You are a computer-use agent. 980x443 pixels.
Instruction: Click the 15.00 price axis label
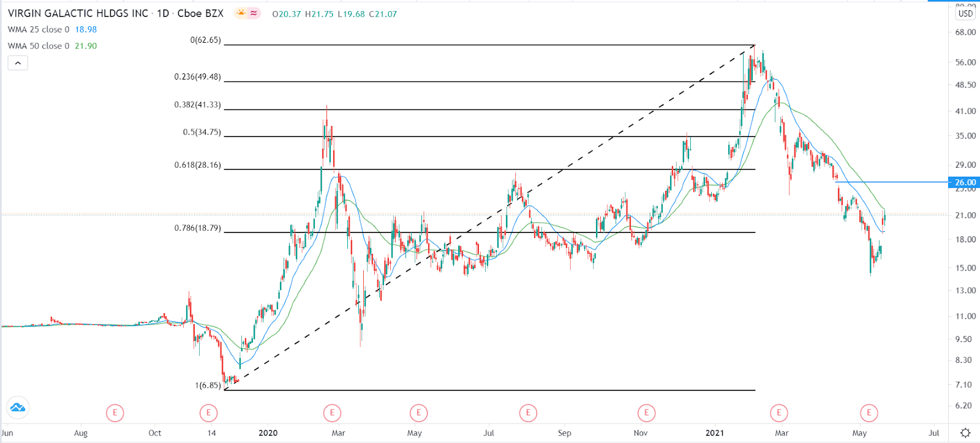(965, 268)
